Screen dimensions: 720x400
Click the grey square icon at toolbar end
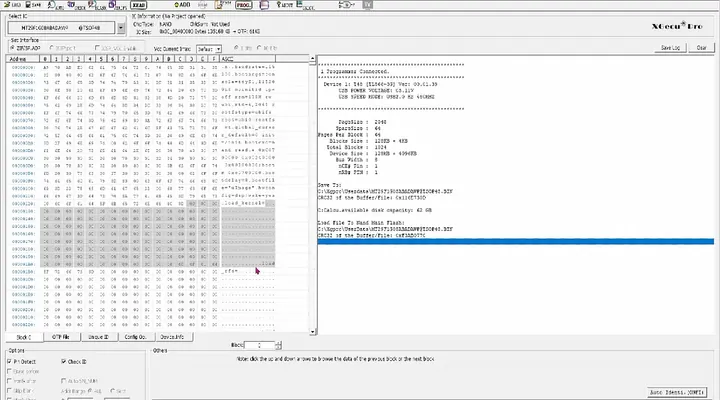(368, 5)
